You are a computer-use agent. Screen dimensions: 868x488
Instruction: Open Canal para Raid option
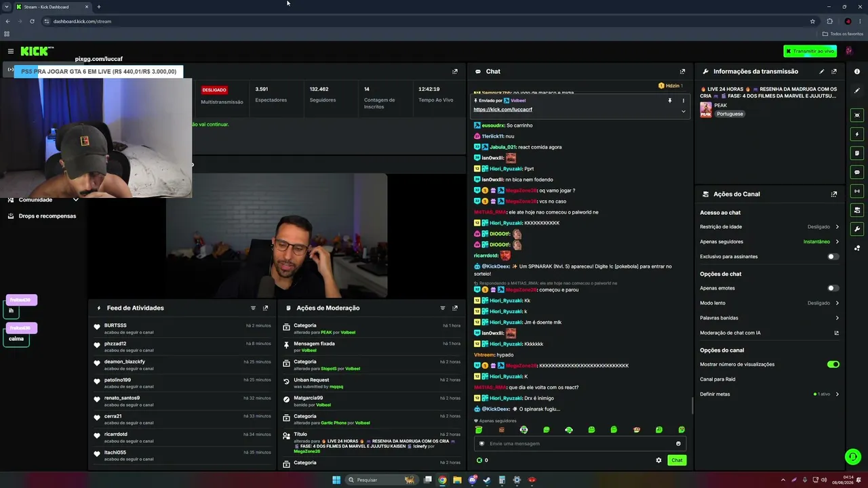click(770, 379)
